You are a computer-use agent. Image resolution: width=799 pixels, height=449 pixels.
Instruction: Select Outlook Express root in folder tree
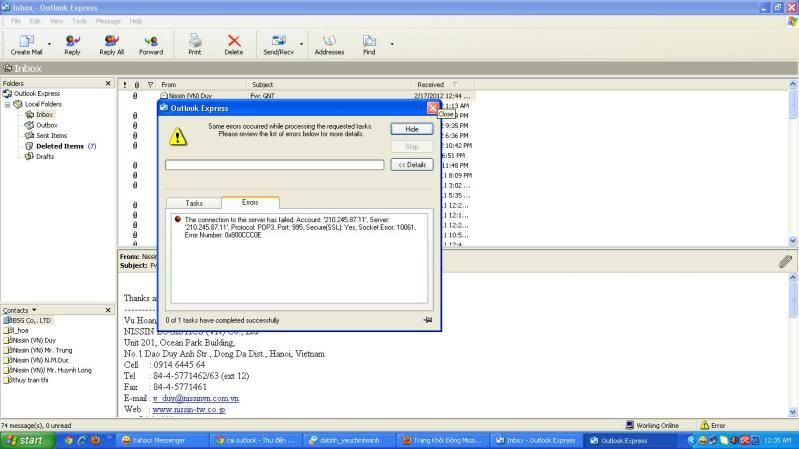(x=37, y=94)
